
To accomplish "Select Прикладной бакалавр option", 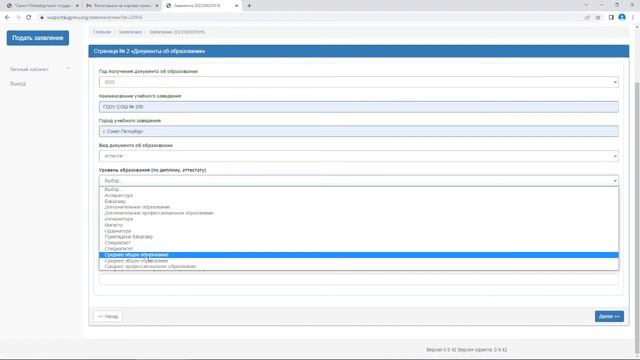I will point(359,237).
